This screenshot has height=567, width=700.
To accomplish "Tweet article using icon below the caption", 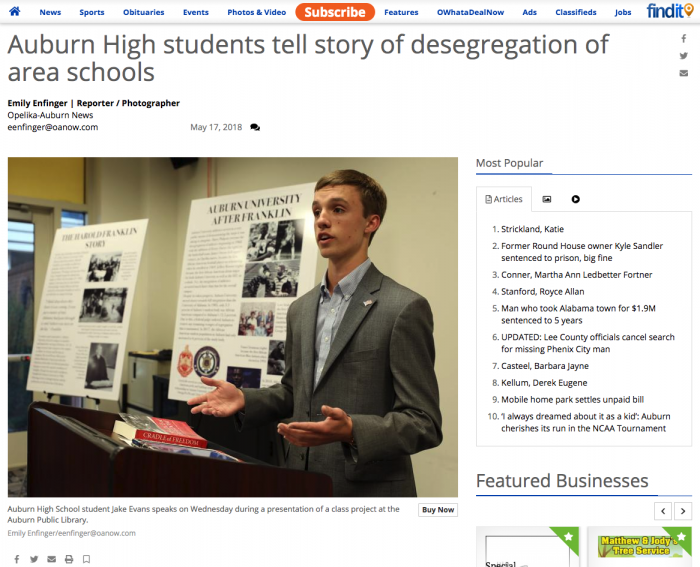I will [34, 559].
